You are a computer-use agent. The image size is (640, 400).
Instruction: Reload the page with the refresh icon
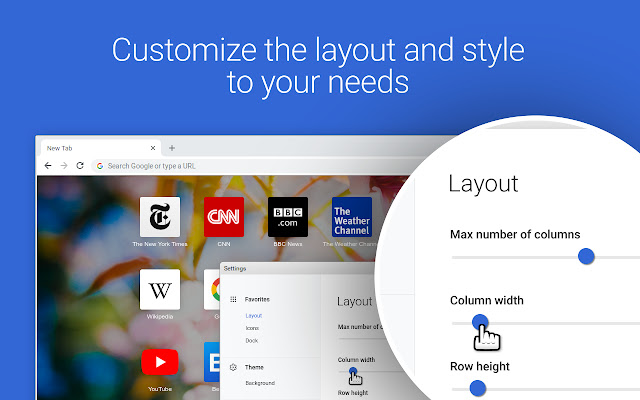80,166
